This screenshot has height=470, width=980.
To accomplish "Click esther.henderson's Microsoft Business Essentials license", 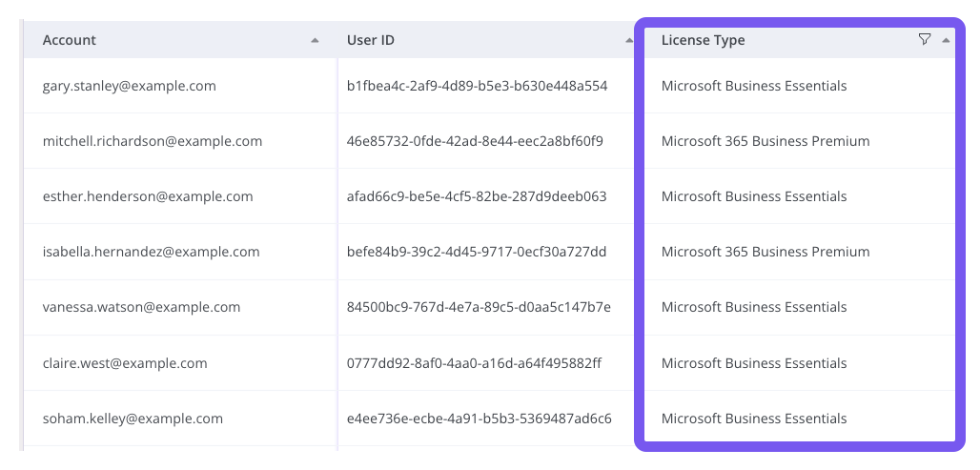I will click(754, 196).
